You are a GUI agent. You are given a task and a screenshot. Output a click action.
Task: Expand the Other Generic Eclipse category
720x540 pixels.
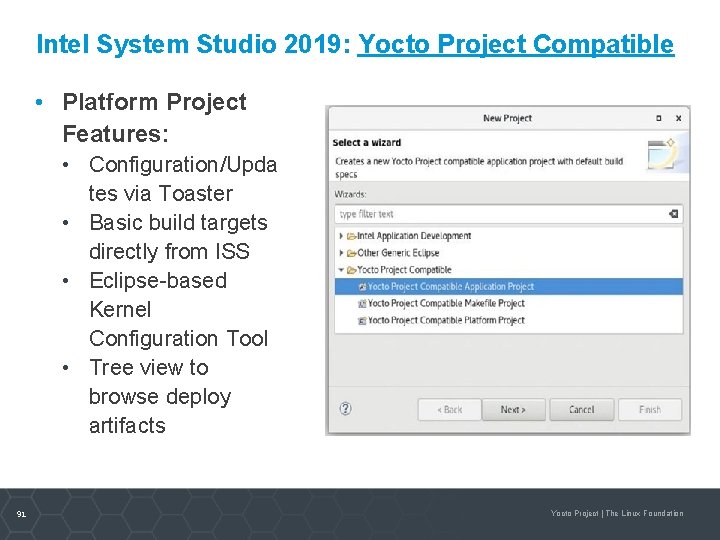pos(342,253)
